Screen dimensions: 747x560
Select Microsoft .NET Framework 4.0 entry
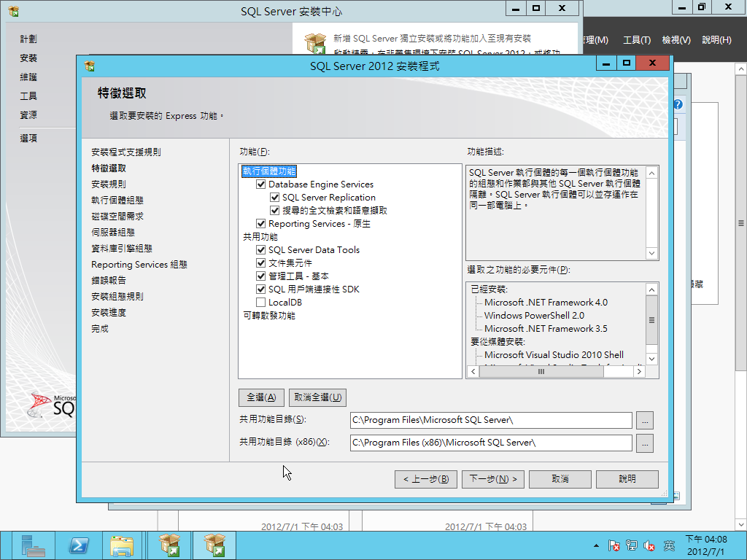(x=546, y=303)
